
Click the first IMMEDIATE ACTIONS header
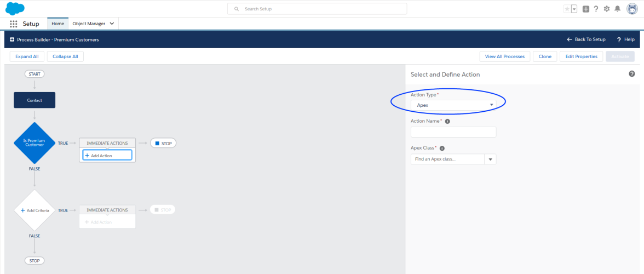pos(107,143)
